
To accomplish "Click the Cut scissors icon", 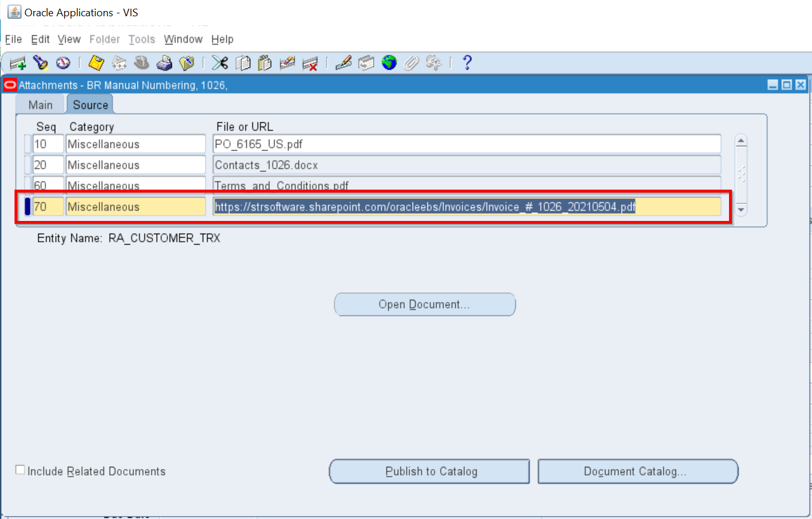I will click(220, 63).
